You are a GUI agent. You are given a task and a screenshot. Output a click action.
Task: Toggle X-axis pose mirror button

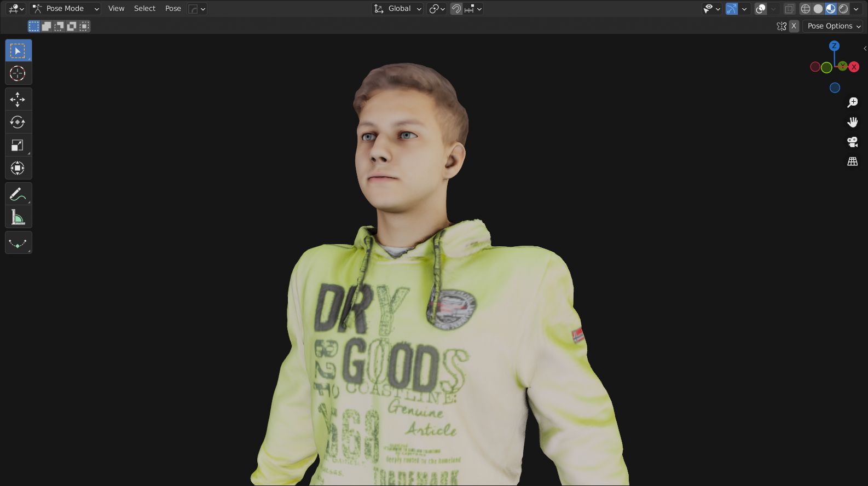(794, 26)
